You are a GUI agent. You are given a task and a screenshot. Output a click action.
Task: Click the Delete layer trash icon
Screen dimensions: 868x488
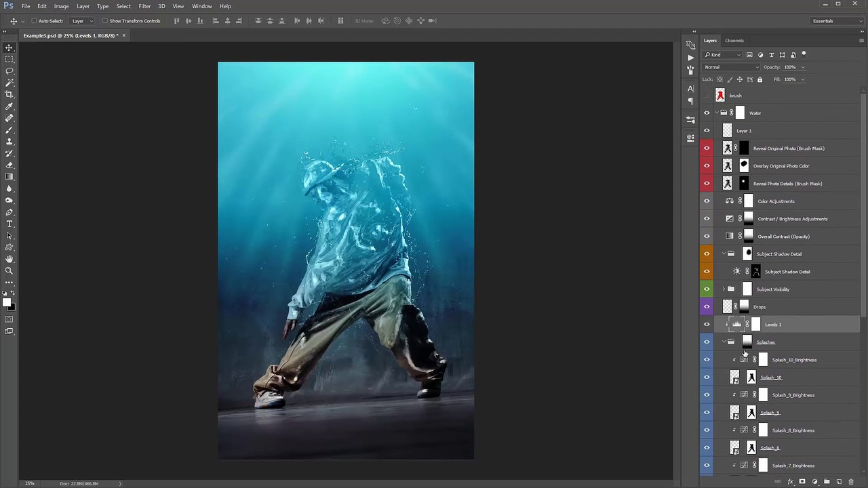(x=851, y=482)
